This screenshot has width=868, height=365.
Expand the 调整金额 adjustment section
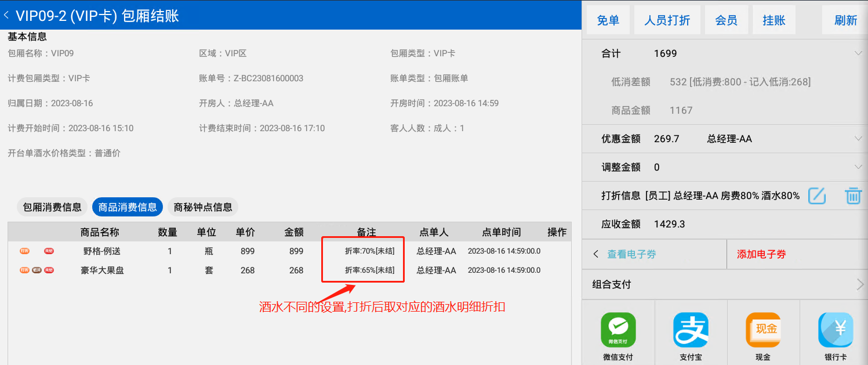click(x=858, y=167)
